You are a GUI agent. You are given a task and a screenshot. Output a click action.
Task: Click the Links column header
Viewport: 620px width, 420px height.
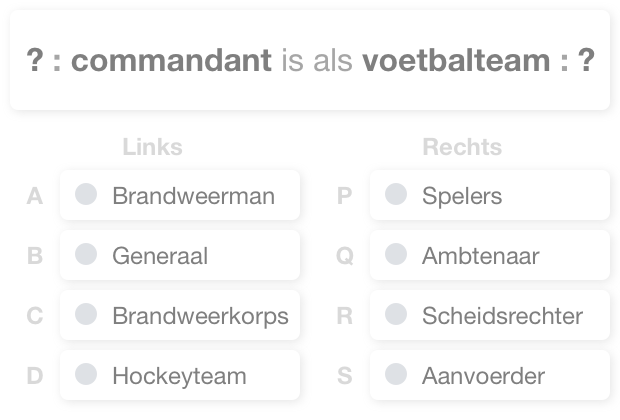(152, 147)
